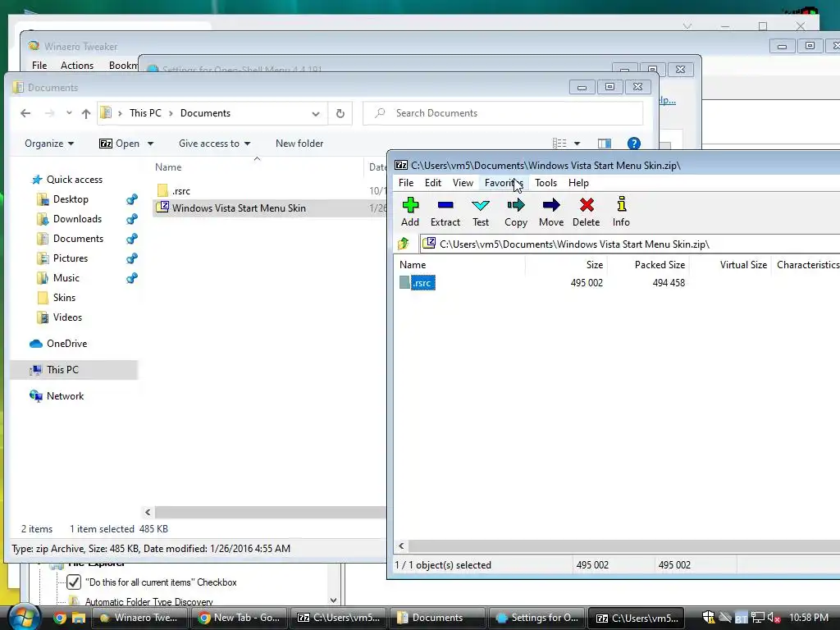Switch to New Tab Chrome taskbar button
Image resolution: width=840 pixels, height=630 pixels.
[x=239, y=618]
